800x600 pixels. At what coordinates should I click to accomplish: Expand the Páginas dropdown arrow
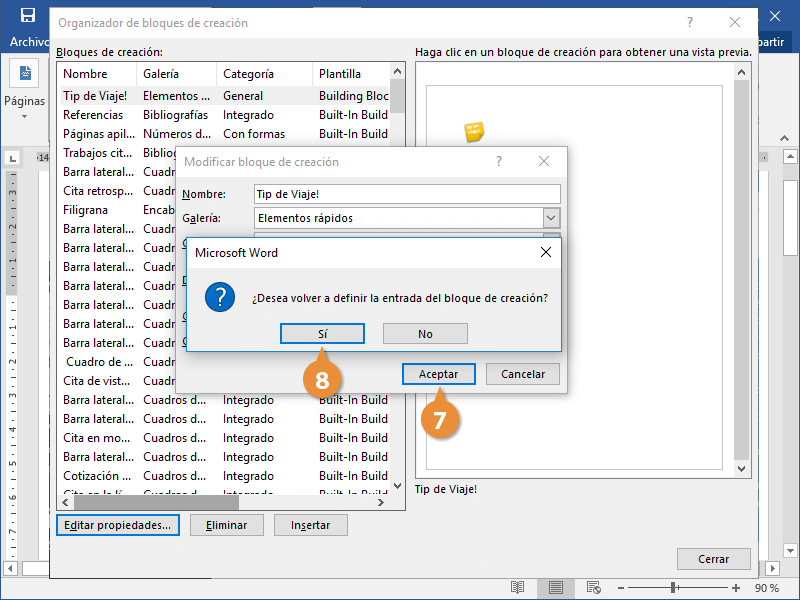point(23,115)
